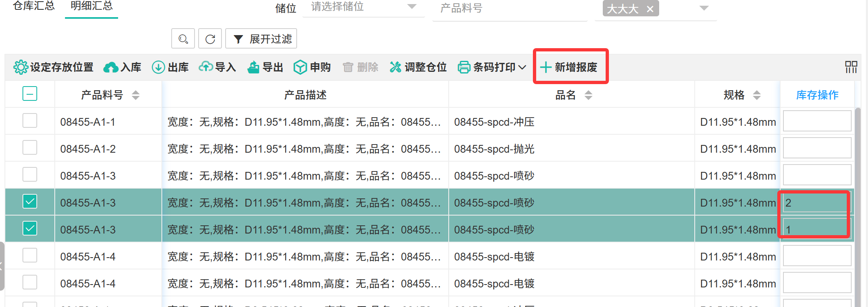868x307 pixels.
Task: Select the 明细汇总 tab
Action: point(92,6)
